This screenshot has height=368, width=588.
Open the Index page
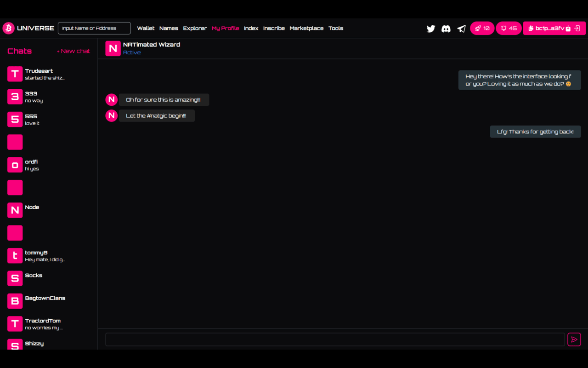tap(251, 29)
